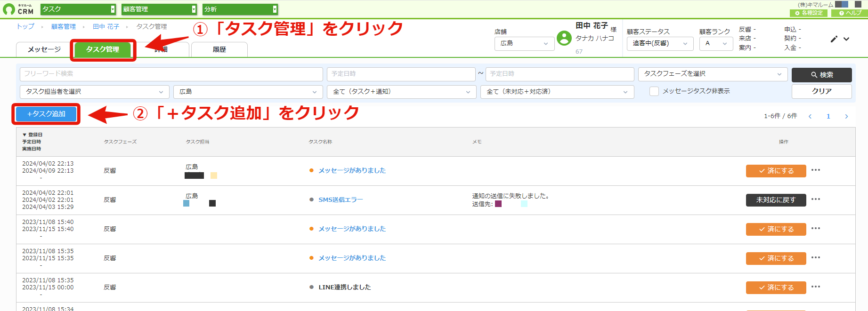Click the pencil edit icon in customer header
This screenshot has width=868, height=311.
834,39
